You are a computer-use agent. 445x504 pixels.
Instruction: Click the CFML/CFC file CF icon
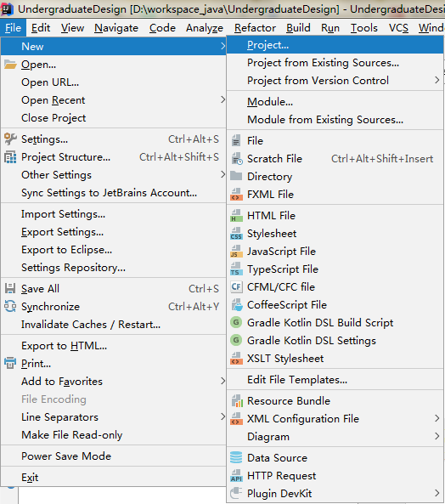pos(236,286)
